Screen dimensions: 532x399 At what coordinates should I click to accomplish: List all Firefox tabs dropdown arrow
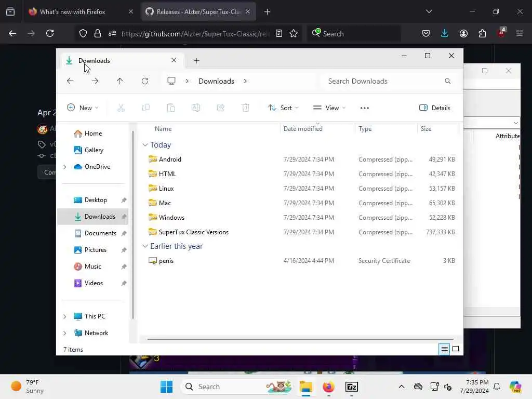pos(429,11)
